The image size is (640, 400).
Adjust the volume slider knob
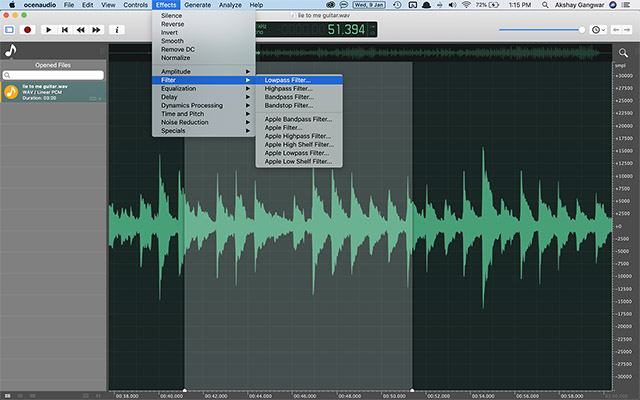pos(582,30)
